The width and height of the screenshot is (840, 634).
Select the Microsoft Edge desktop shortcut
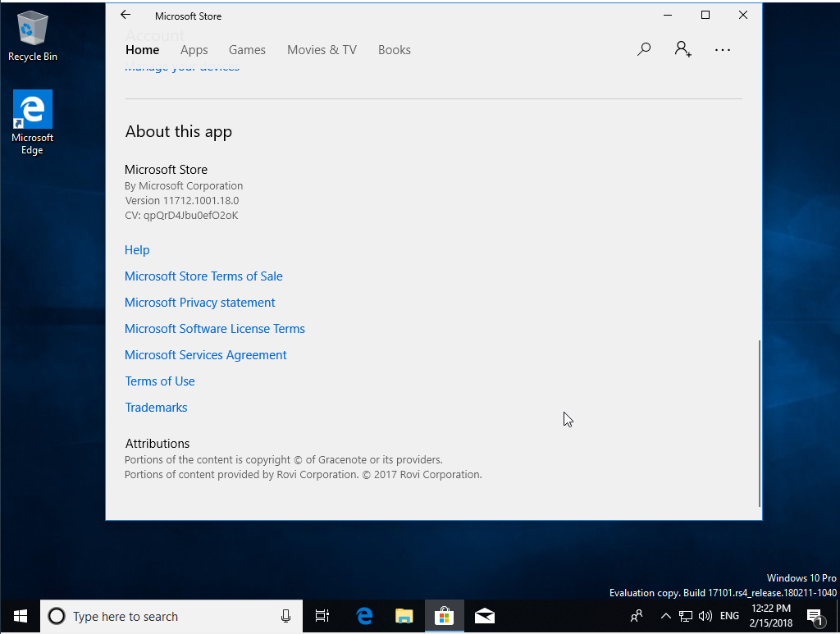pos(32,123)
